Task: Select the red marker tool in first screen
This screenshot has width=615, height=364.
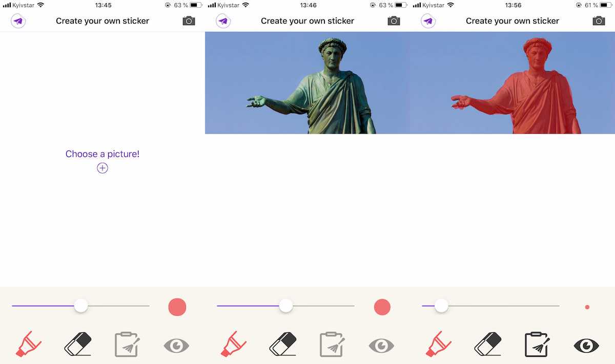Action: (x=29, y=344)
